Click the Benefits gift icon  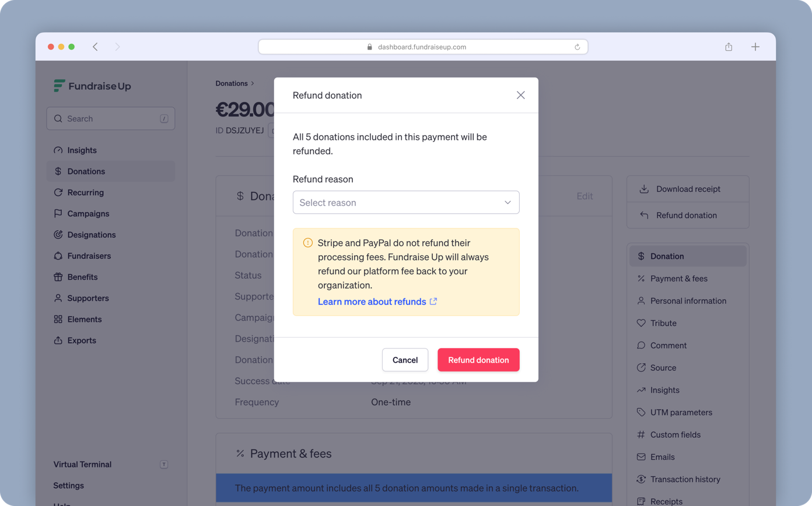pos(58,277)
